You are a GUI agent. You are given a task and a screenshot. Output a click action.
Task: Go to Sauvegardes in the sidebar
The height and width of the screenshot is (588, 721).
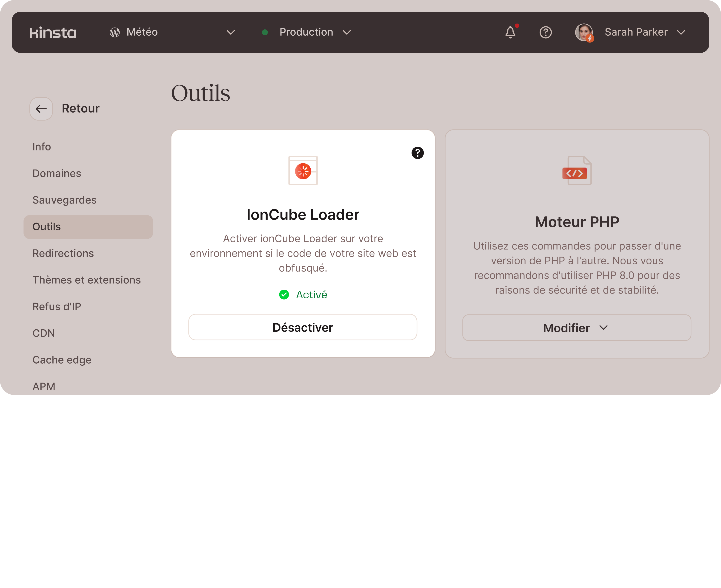(x=64, y=200)
